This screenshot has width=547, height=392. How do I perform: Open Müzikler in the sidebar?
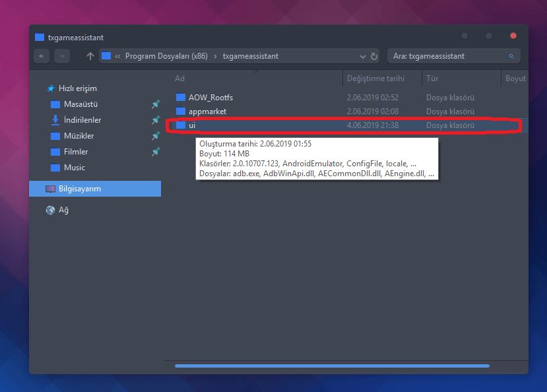(x=79, y=136)
